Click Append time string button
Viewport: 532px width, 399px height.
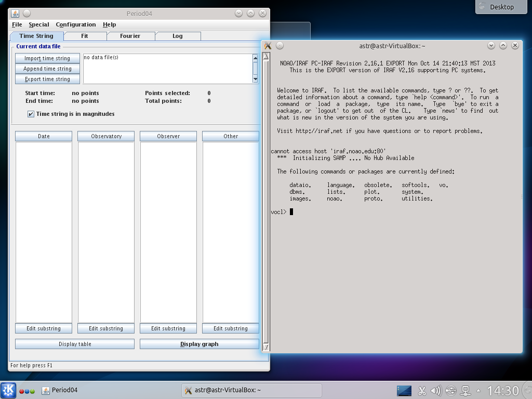coord(47,69)
